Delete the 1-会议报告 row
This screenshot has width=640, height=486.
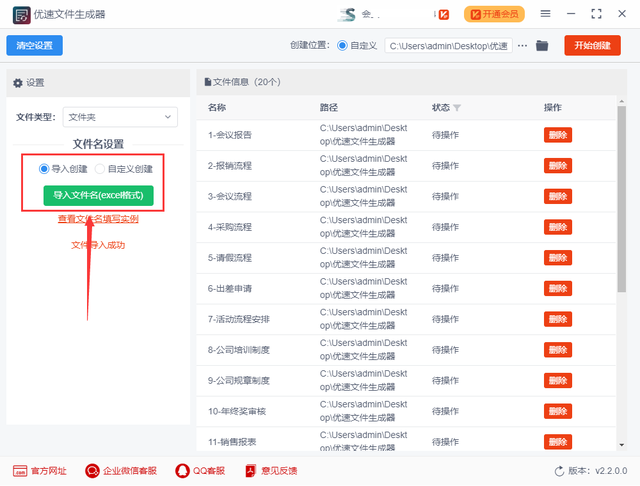click(558, 135)
